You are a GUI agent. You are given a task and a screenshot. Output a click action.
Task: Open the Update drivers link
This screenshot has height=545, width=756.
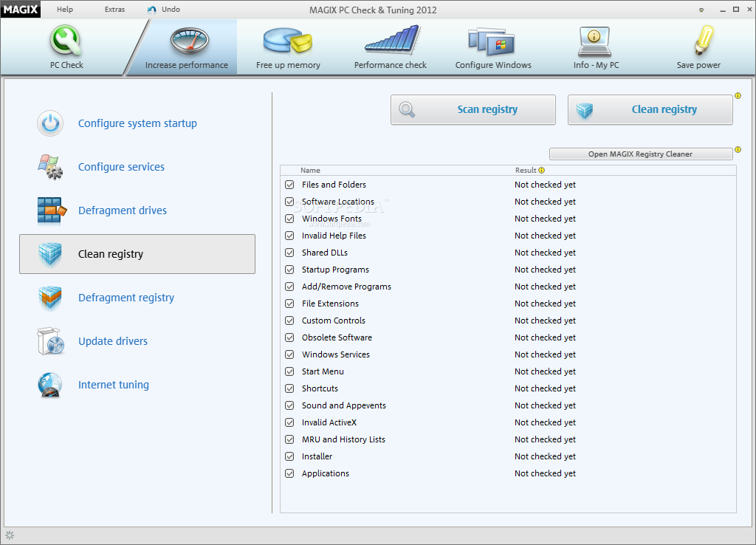point(113,341)
